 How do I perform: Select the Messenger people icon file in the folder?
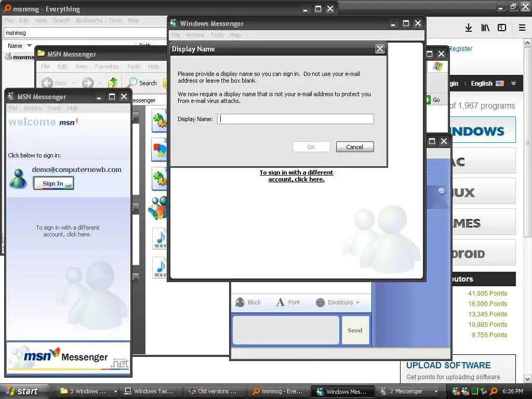pos(158,208)
